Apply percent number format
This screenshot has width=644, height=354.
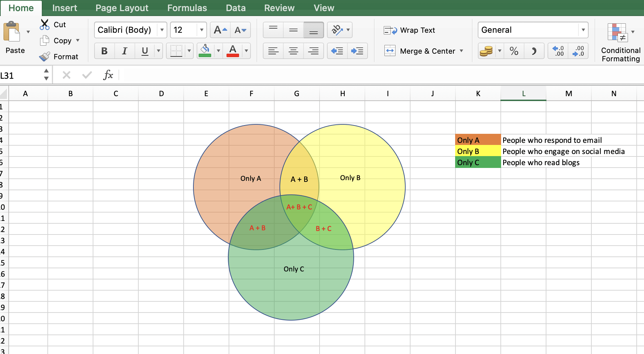click(514, 51)
